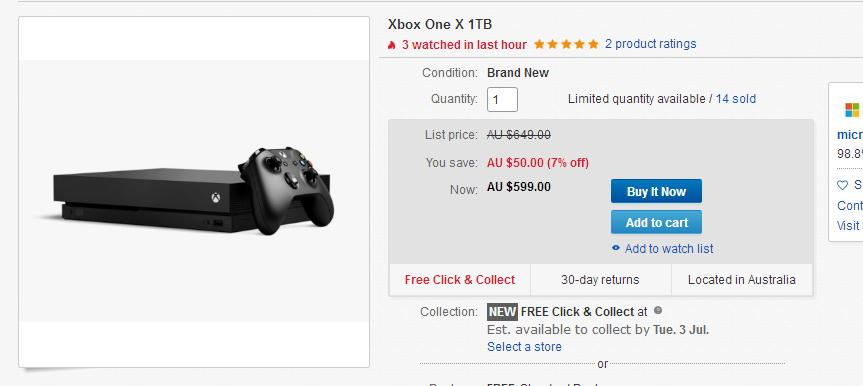Click the Quantity input field
Viewport: 863px width, 386px height.
coord(502,99)
